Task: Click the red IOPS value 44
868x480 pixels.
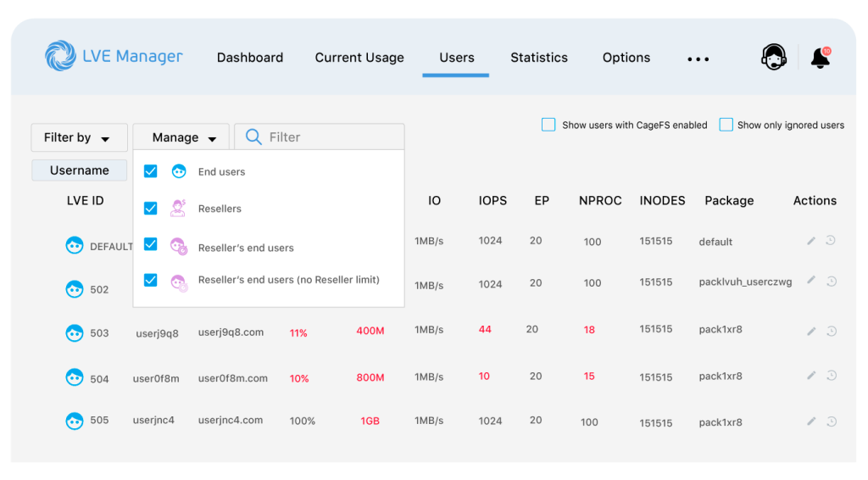Action: (485, 329)
